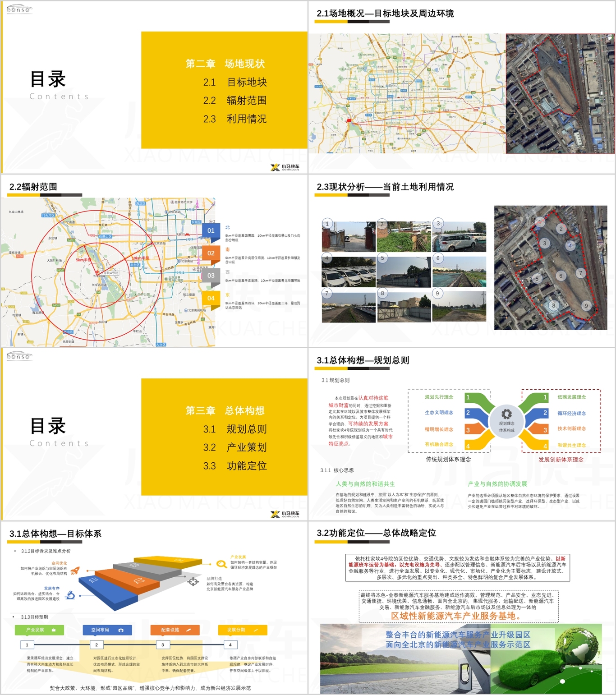Click the "第三章 总体构想" chapter heading
This screenshot has width=616, height=695.
(x=225, y=410)
